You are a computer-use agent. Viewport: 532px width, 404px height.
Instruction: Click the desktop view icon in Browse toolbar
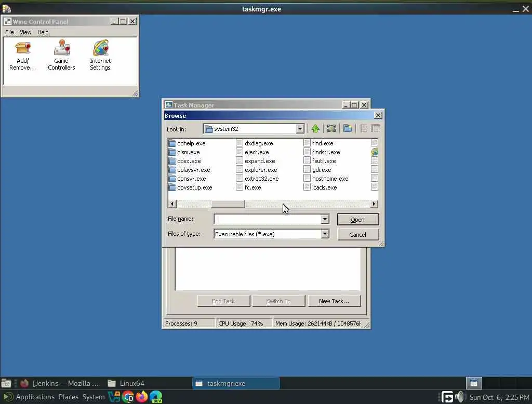point(331,129)
